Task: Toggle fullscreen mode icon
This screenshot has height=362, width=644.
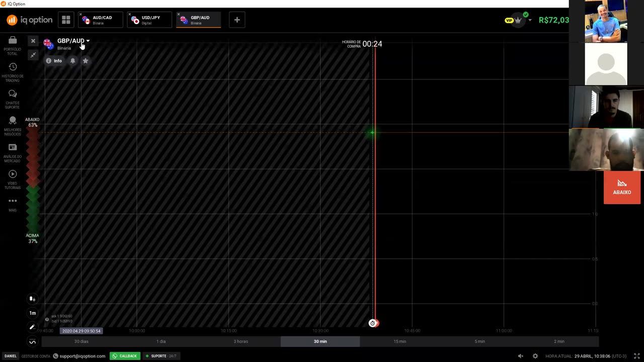Action: click(x=636, y=356)
